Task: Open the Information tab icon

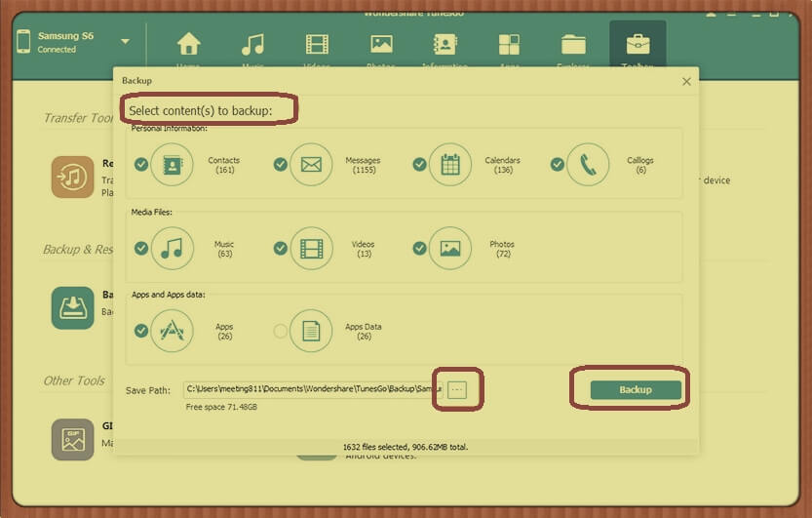Action: (445, 45)
